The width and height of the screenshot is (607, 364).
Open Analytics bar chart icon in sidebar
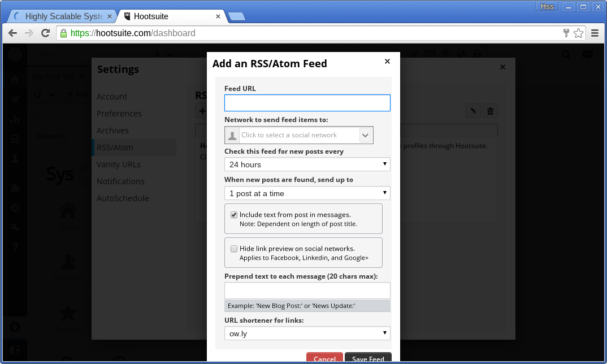[x=15, y=119]
